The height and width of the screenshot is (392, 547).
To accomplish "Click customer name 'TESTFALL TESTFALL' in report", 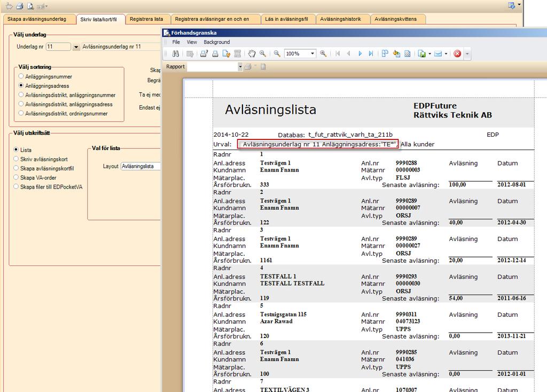I will (292, 284).
